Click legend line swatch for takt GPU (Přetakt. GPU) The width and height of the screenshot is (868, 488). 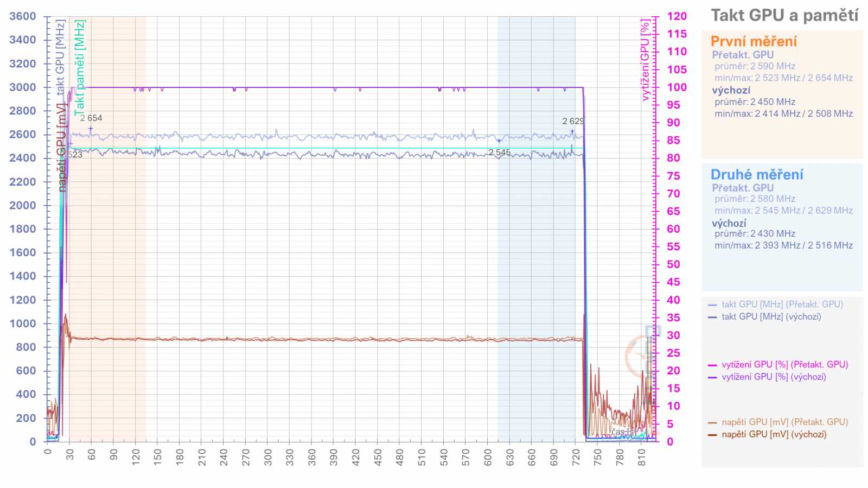pyautogui.click(x=712, y=305)
